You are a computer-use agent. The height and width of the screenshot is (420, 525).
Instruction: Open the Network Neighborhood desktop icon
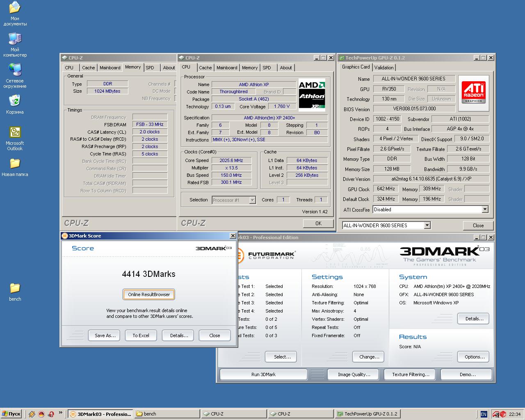coord(15,75)
